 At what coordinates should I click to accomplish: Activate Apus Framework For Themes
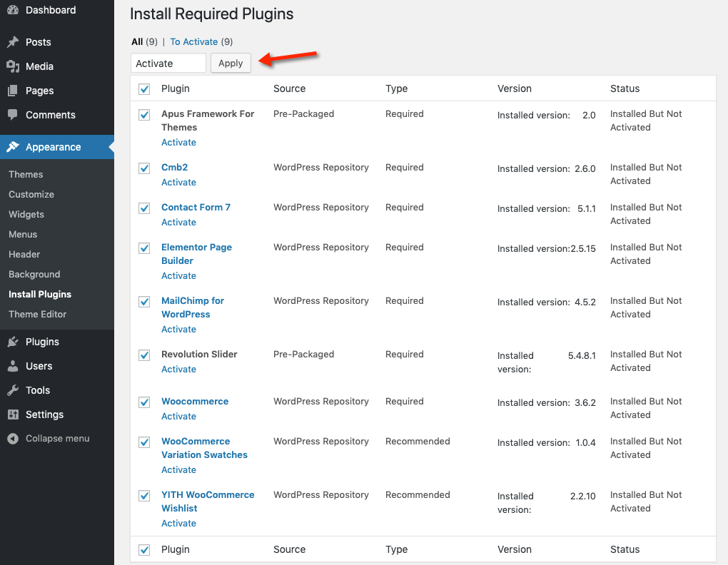(x=178, y=143)
